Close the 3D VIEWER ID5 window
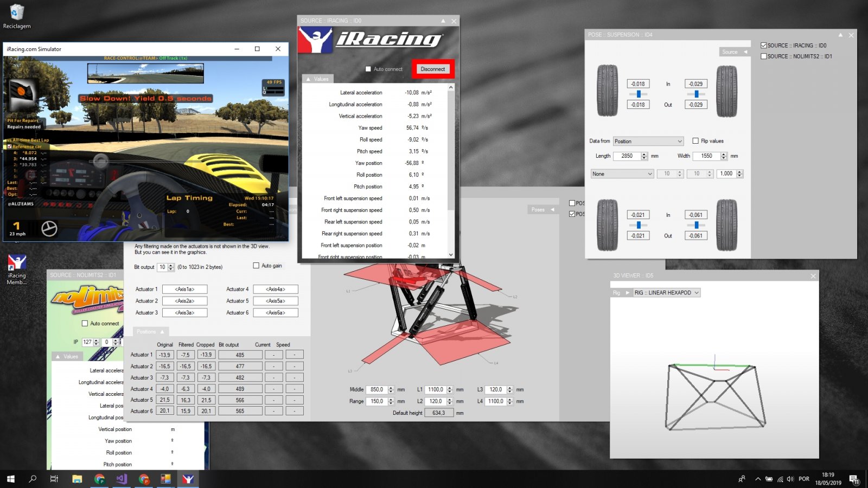Screen dimensions: 868x488 (x=813, y=276)
